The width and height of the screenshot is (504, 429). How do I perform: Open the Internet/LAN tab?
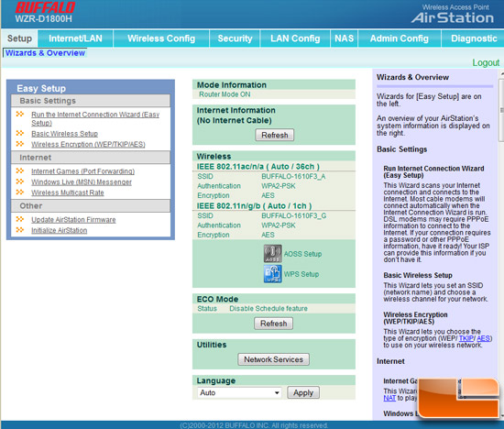75,38
